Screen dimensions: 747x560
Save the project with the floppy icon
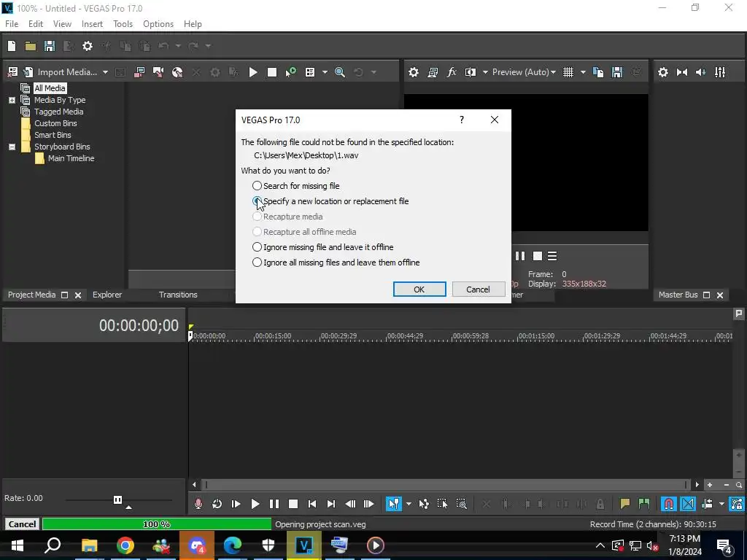pyautogui.click(x=50, y=46)
